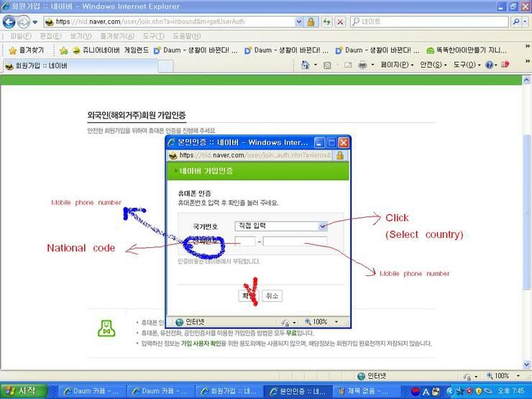
Task: Click the 시작 Start button
Action: tap(22, 391)
